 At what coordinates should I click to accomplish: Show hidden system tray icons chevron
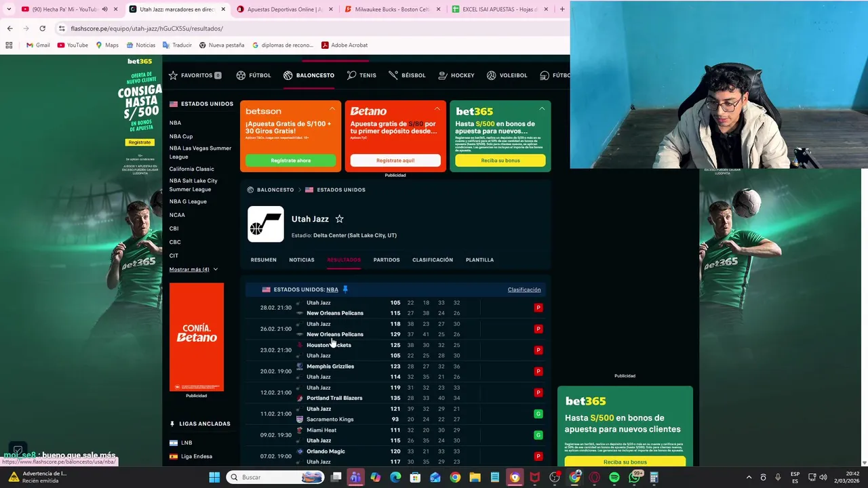(749, 477)
